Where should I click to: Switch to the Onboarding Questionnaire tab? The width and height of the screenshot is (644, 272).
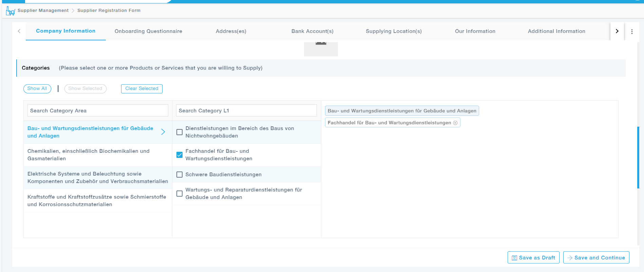(x=148, y=31)
